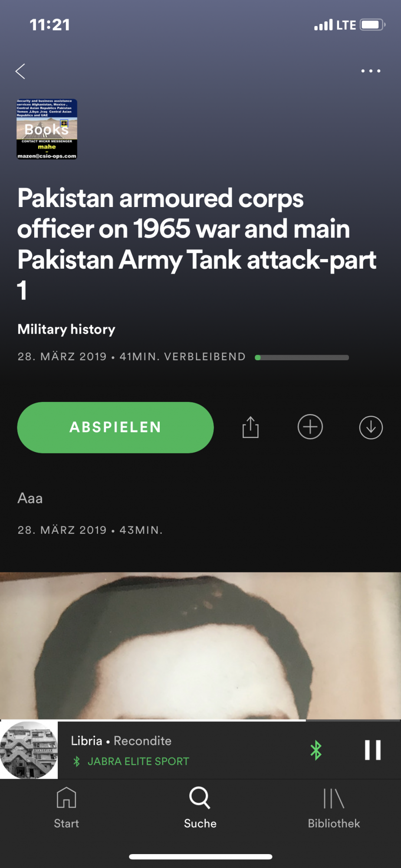Switch to the Suche tab

[x=200, y=808]
